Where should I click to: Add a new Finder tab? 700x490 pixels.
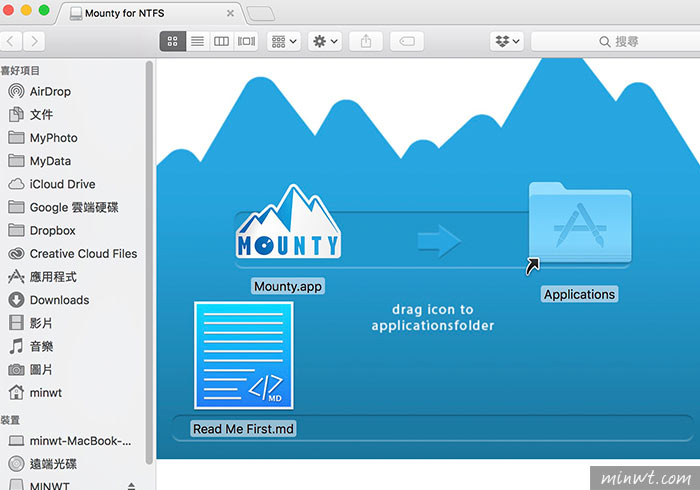(261, 14)
